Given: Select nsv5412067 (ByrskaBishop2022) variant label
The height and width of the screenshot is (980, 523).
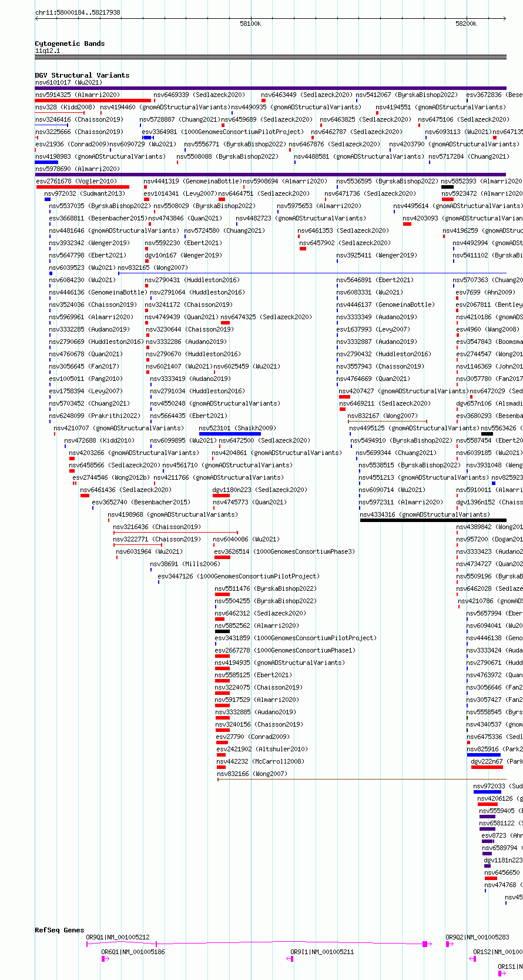Looking at the screenshot, I should 406,95.
